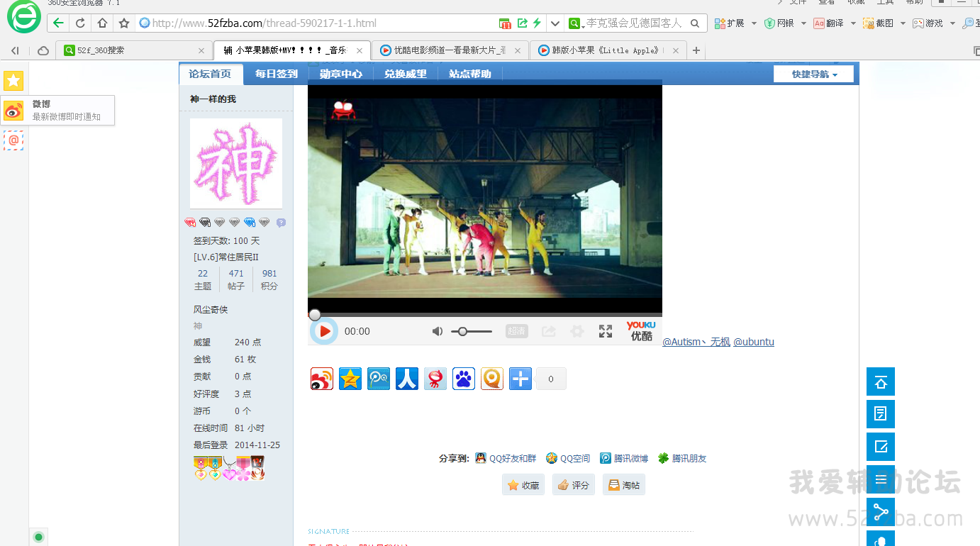
Task: Click the floating document page button
Action: click(x=881, y=414)
